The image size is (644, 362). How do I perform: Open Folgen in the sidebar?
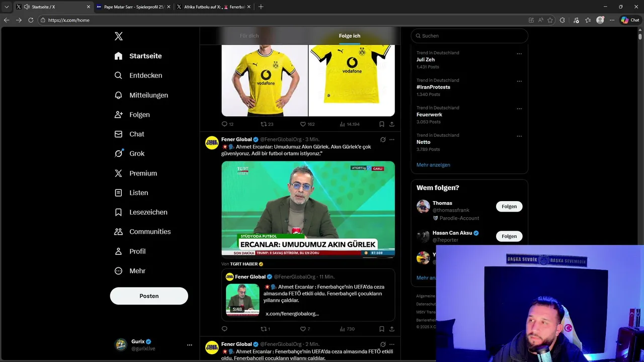tap(132, 115)
